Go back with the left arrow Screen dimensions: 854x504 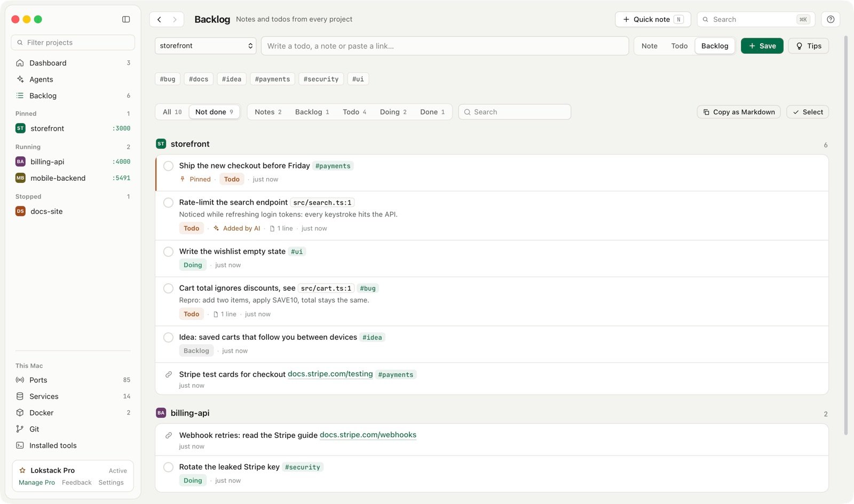159,19
